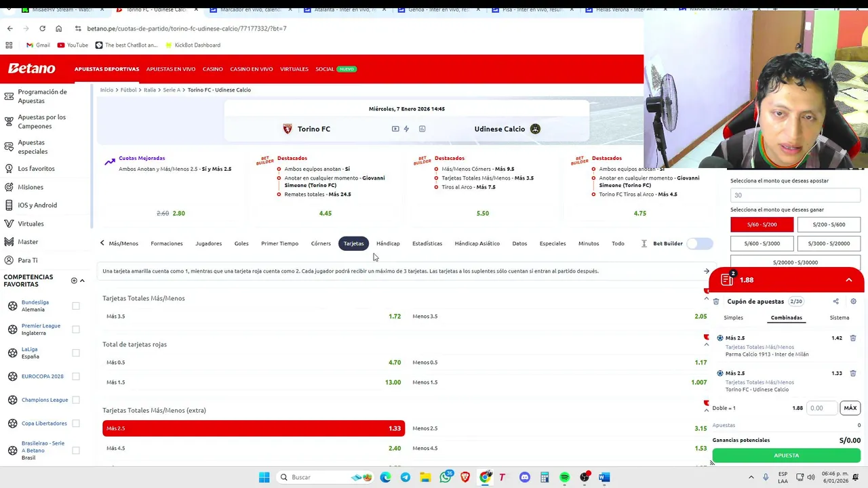The height and width of the screenshot is (488, 868).
Task: Open Spotify from the taskbar
Action: [564, 477]
